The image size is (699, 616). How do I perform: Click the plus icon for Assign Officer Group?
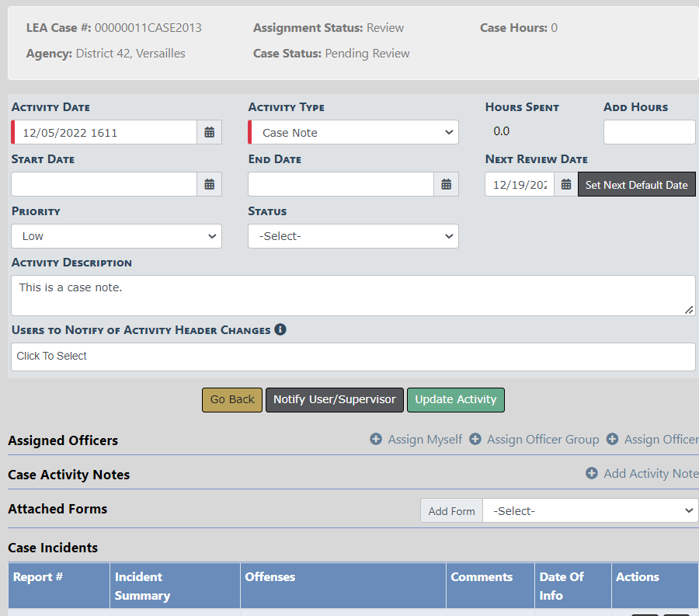475,440
